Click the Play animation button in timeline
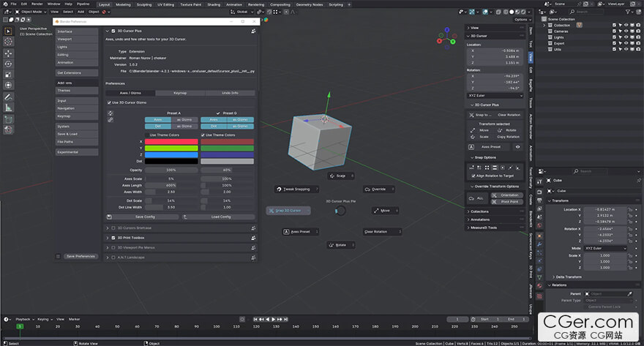Image resolution: width=644 pixels, height=346 pixels. point(274,320)
